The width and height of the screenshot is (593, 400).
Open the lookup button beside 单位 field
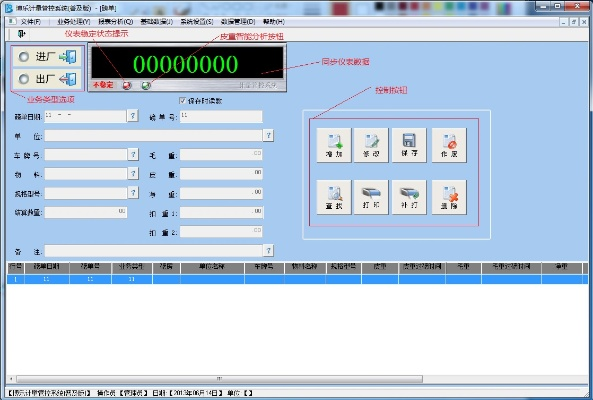point(268,135)
